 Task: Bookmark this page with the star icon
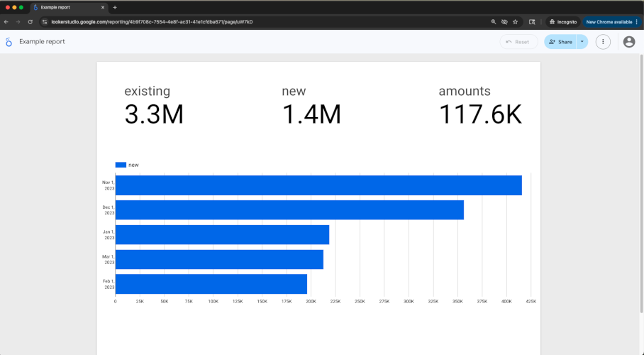[515, 22]
